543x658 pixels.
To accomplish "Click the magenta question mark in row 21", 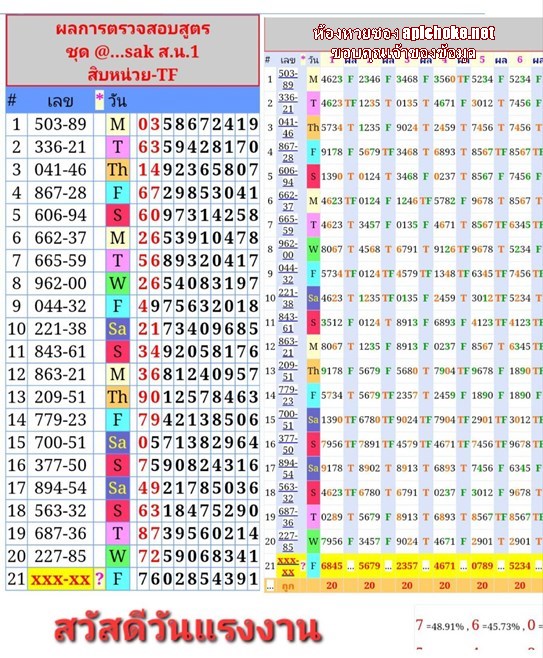I will (99, 579).
